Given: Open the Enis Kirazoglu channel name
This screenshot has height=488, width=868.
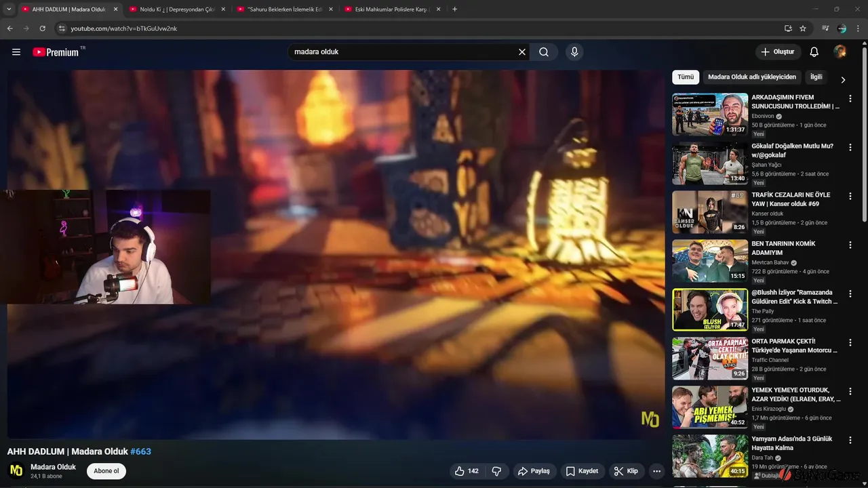Looking at the screenshot, I should tap(768, 409).
